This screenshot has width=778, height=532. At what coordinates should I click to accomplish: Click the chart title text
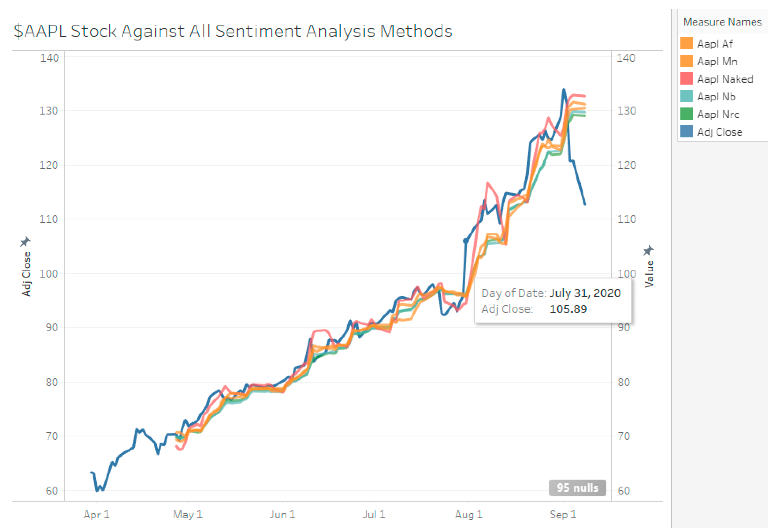click(x=233, y=31)
